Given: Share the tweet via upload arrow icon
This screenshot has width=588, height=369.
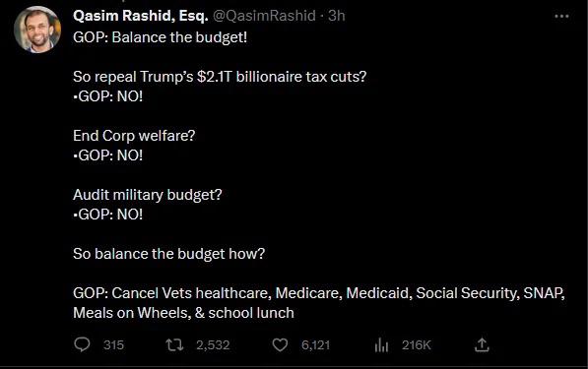Looking at the screenshot, I should [482, 344].
